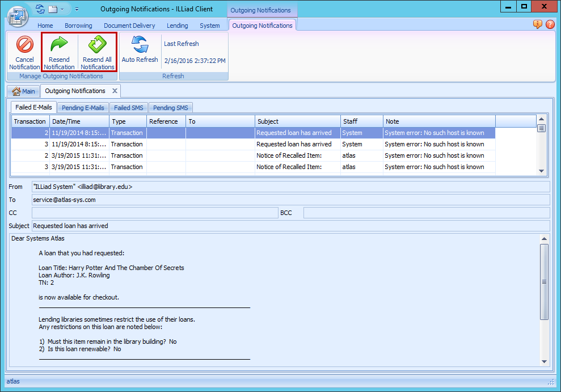The height and width of the screenshot is (392, 561).
Task: Sort the grid by Subject column header
Action: point(297,121)
